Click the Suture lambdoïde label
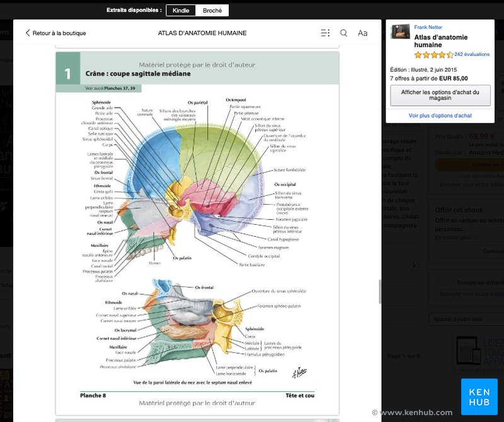 289,169
